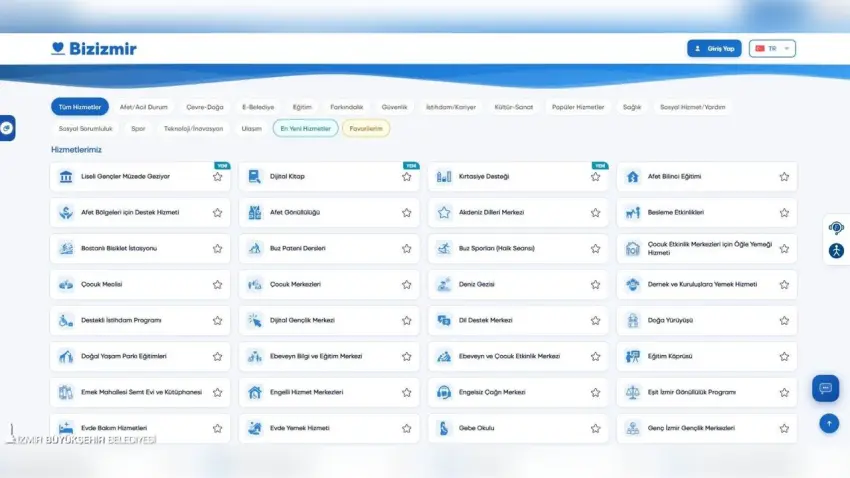850x478 pixels.
Task: Open the TR language dropdown
Action: (772, 48)
